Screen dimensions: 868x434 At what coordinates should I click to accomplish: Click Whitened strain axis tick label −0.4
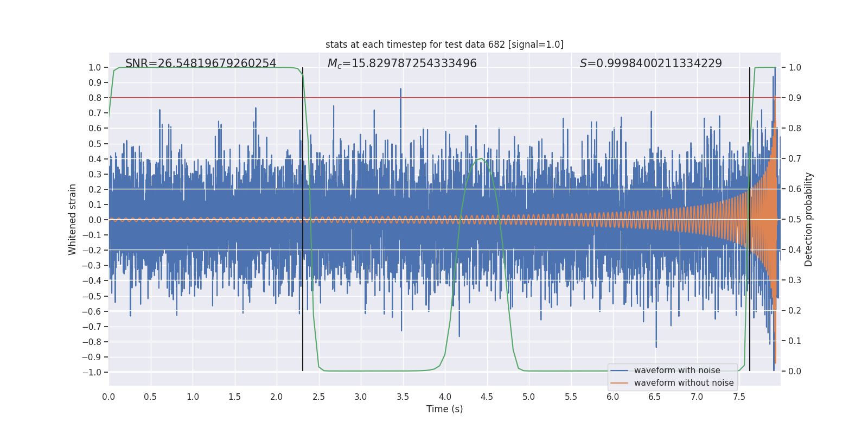pos(92,280)
